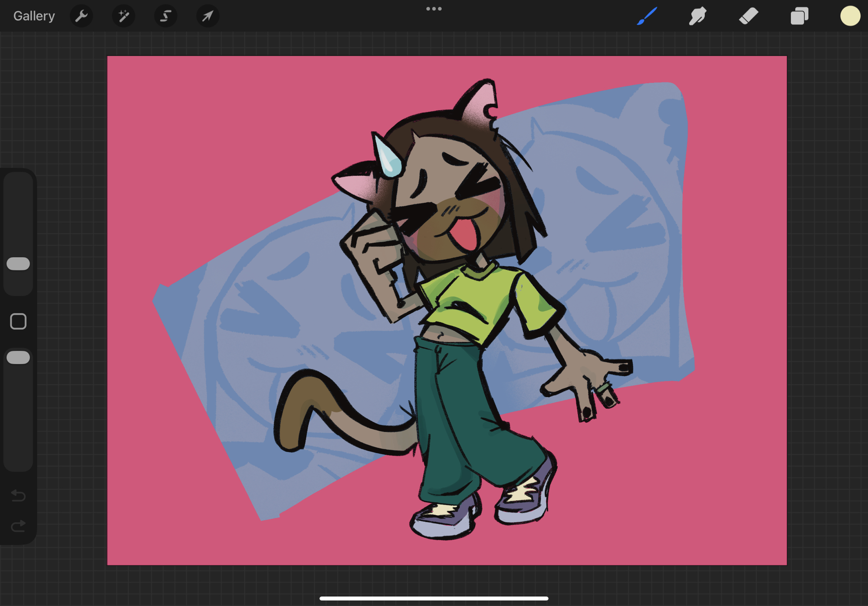Image resolution: width=868 pixels, height=606 pixels.
Task: Select the Eraser tool
Action: point(748,16)
